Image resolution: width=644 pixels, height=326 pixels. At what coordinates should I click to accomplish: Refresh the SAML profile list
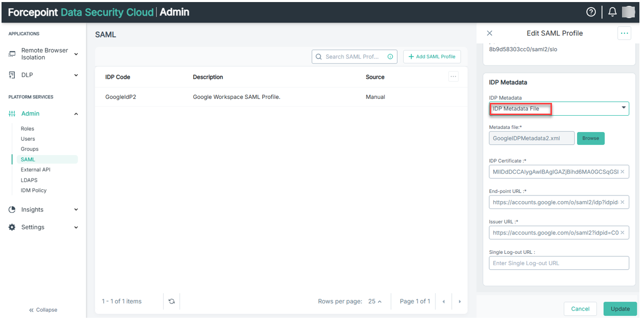coord(172,301)
